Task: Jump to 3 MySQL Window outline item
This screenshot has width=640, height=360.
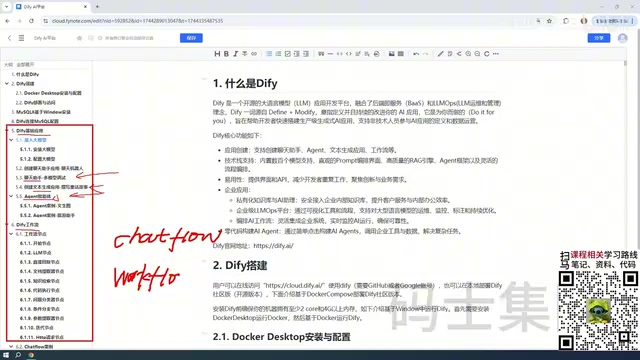Action: [41, 112]
